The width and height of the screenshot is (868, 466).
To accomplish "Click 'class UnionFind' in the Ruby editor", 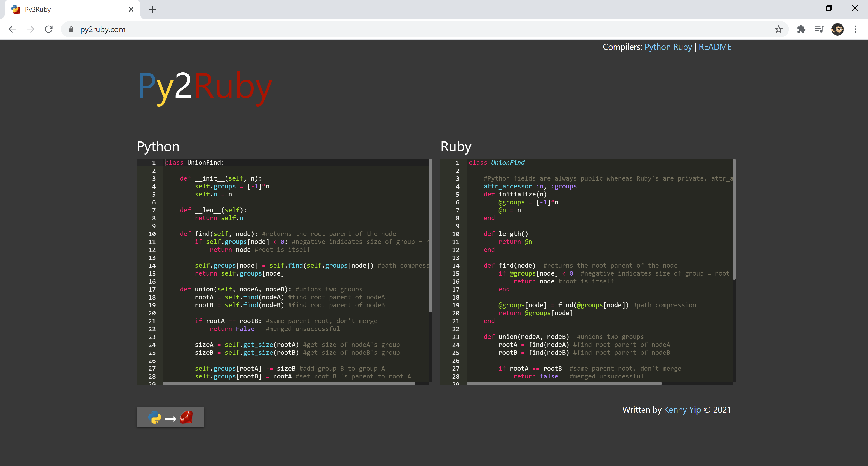I will [497, 162].
